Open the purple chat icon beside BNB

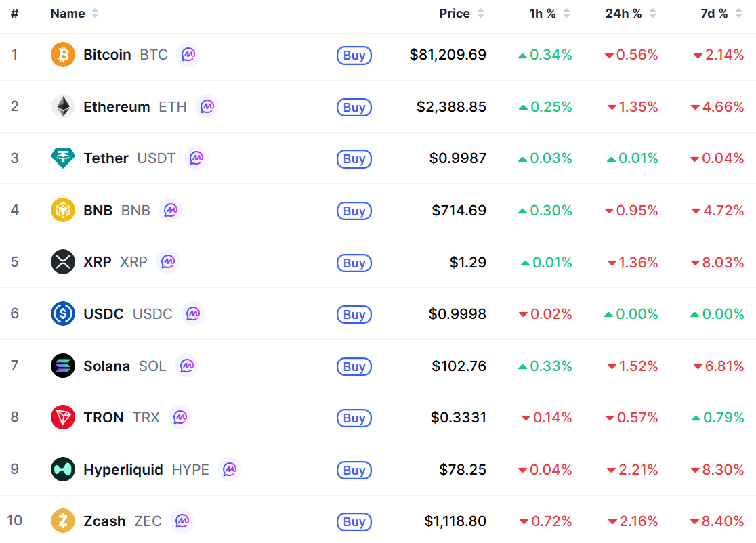tap(171, 210)
